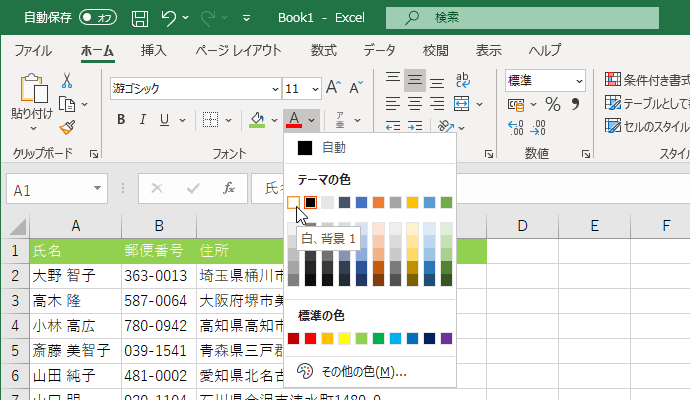The image size is (690, 400).
Task: Pick the purple swatch in standard colors
Action: [446, 339]
